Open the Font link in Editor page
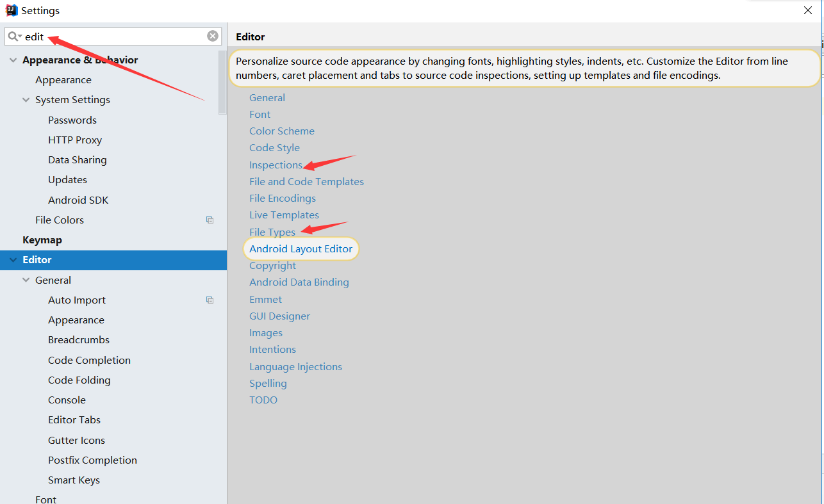This screenshot has width=824, height=504. [x=260, y=115]
